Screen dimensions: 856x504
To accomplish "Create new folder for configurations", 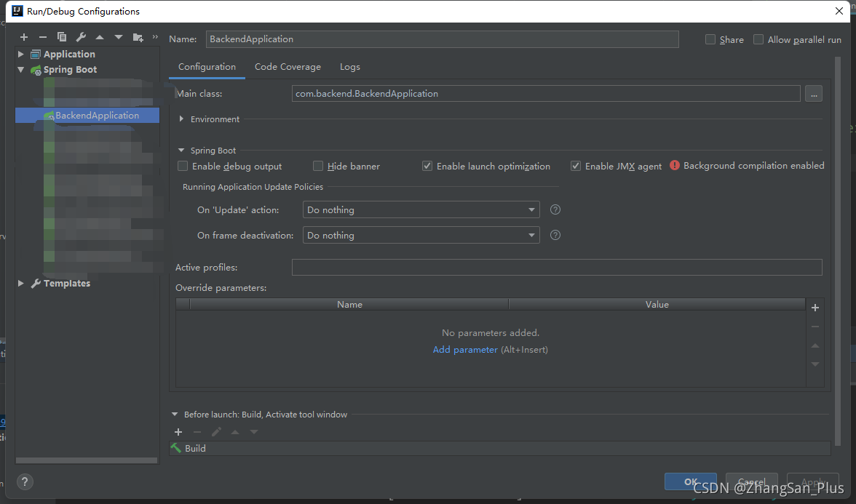I will [138, 37].
